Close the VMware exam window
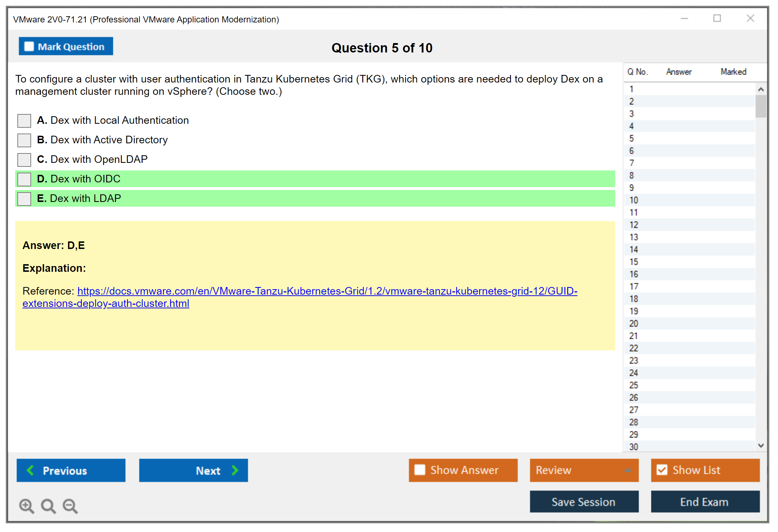778x532 pixels. click(750, 18)
